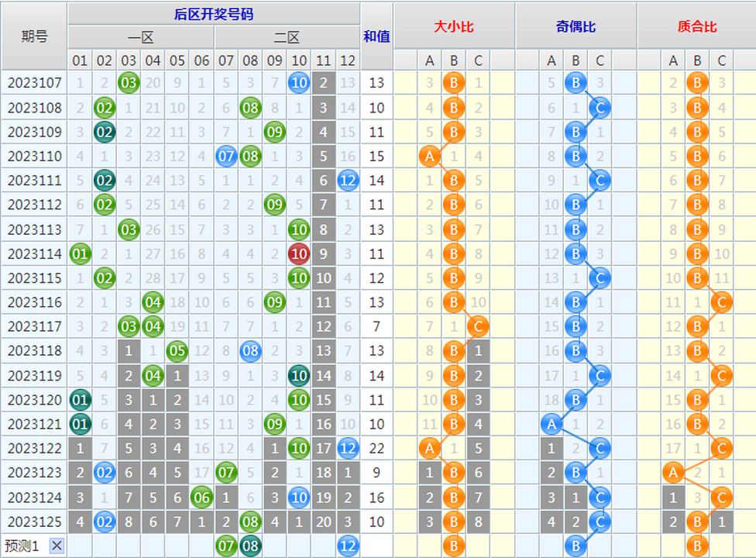
Task: Click dark teal 01 ball in row 2023121
Action: point(80,424)
